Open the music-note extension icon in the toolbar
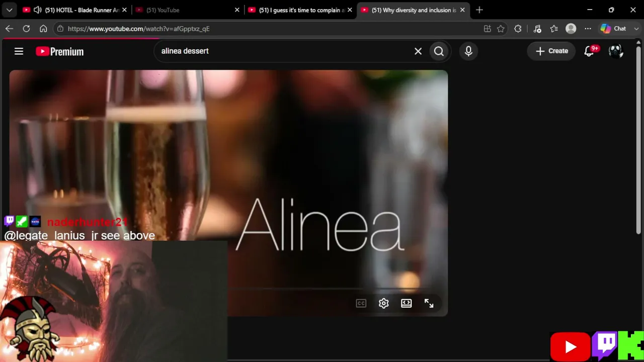The image size is (644, 362). tap(537, 29)
